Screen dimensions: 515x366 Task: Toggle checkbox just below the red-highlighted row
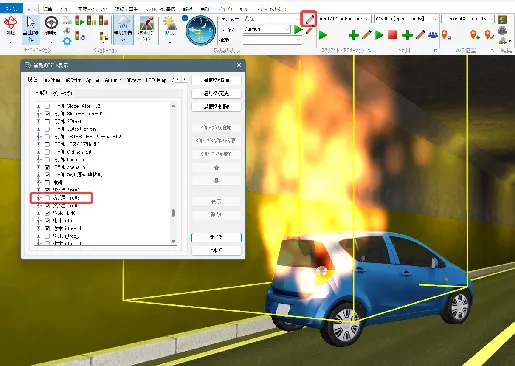(48, 205)
